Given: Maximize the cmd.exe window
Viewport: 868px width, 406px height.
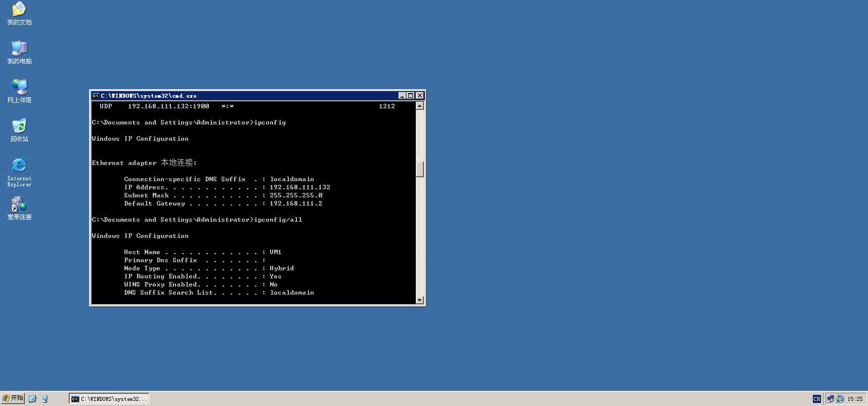Looking at the screenshot, I should coord(411,96).
